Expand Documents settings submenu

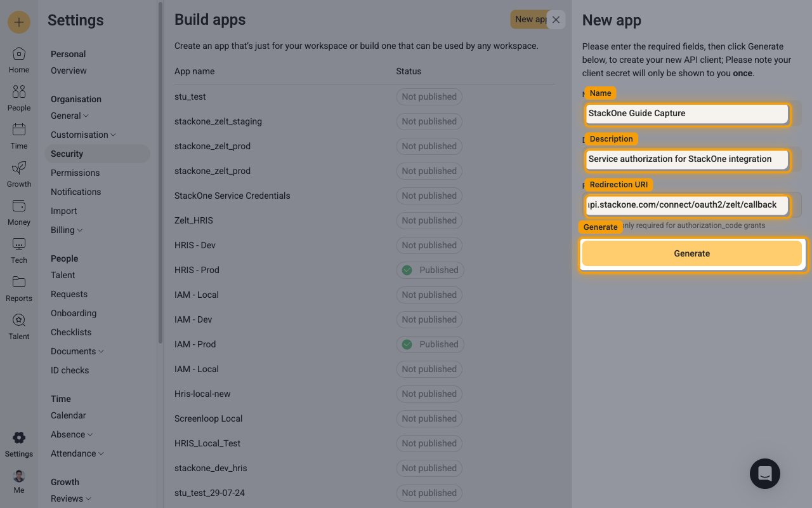(77, 351)
